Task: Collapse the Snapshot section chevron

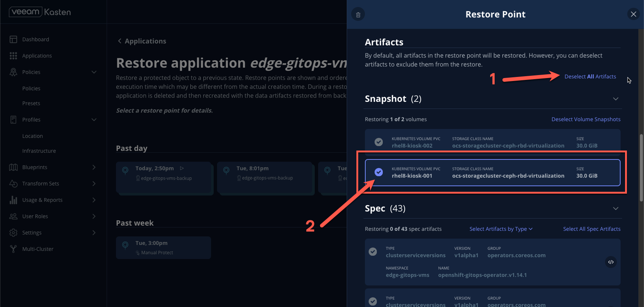Action: coord(616,99)
